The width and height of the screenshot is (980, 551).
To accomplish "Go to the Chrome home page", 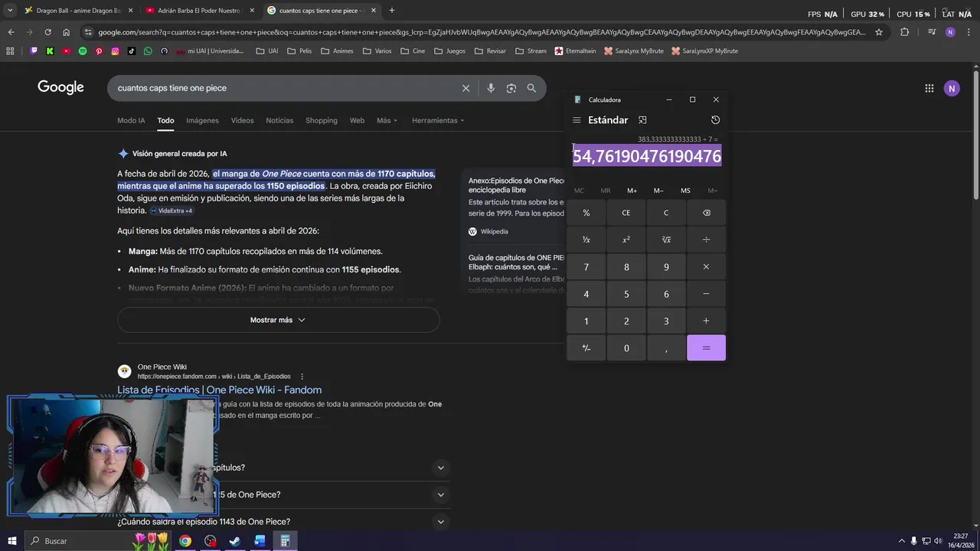I will [66, 32].
